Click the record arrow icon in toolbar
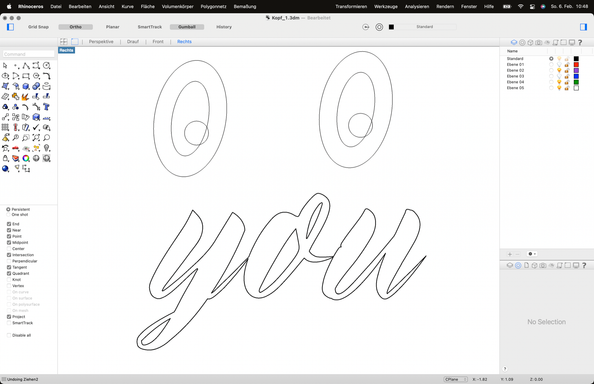Screen dimensions: 594x384 click(x=366, y=27)
